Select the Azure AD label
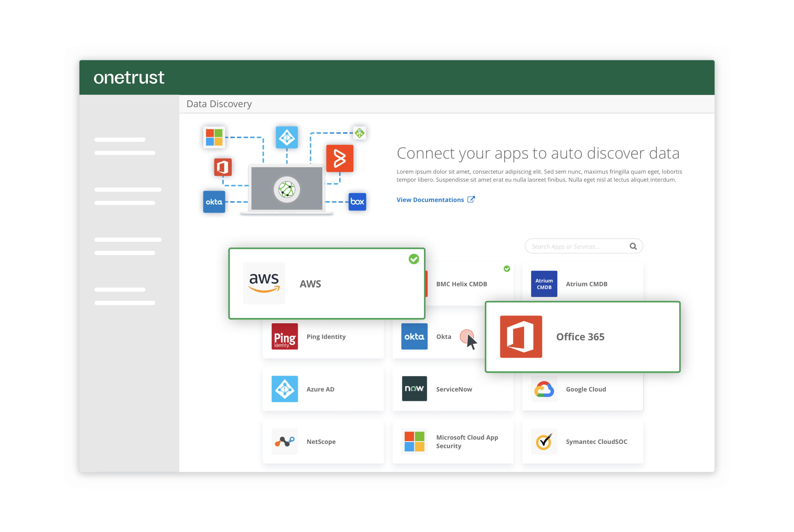The width and height of the screenshot is (794, 532). (x=320, y=389)
